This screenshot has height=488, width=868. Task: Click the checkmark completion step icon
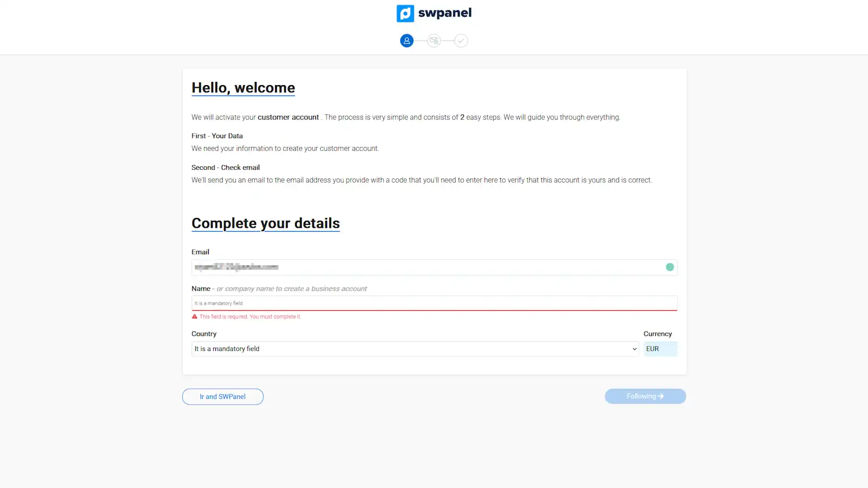(461, 41)
